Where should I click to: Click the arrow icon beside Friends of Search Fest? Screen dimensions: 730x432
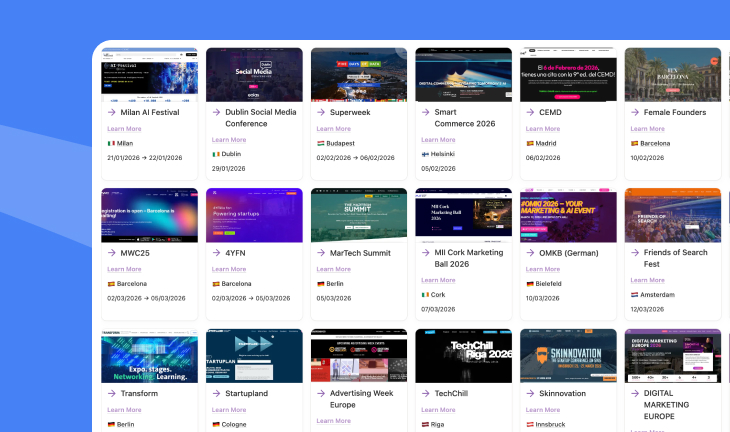tap(635, 252)
